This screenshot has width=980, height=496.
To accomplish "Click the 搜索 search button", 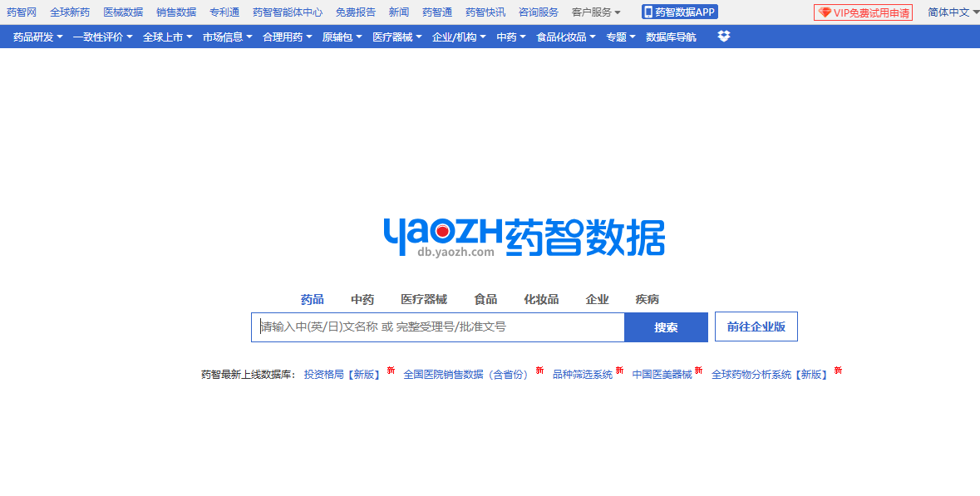I will click(667, 327).
